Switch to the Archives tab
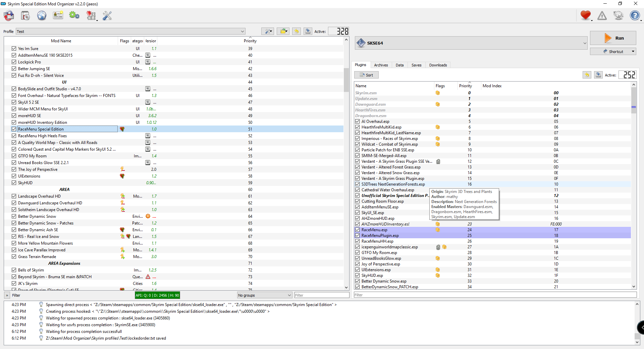This screenshot has width=644, height=349. [381, 65]
